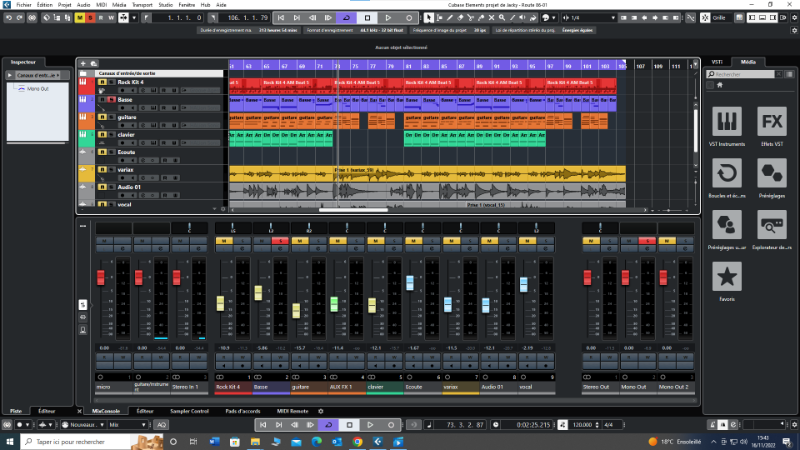Open the Studio menu
The image size is (800, 450).
pos(165,5)
